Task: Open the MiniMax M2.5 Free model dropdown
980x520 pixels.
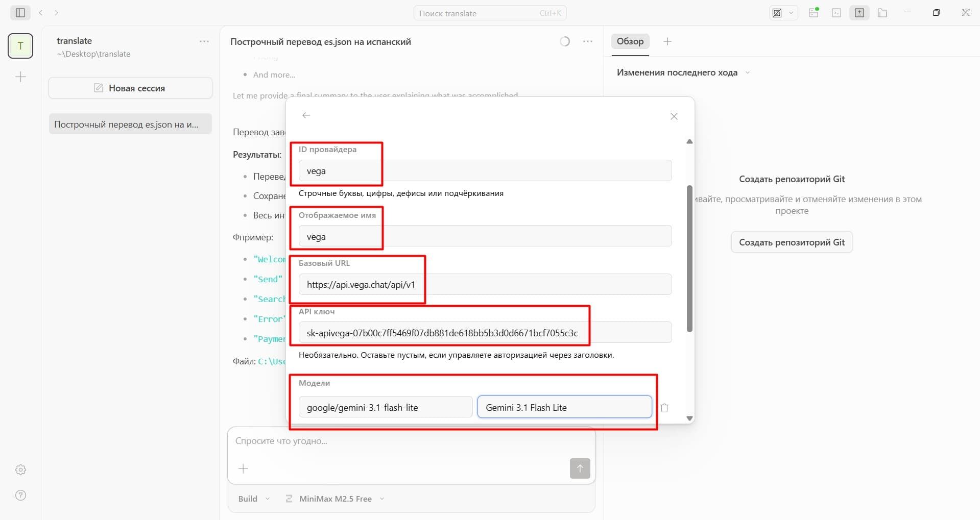Action: click(x=335, y=499)
